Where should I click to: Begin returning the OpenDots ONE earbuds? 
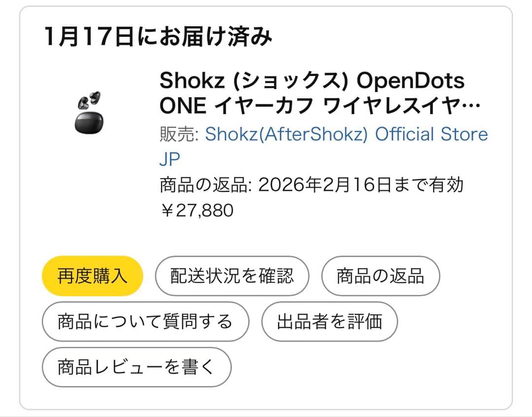(380, 276)
